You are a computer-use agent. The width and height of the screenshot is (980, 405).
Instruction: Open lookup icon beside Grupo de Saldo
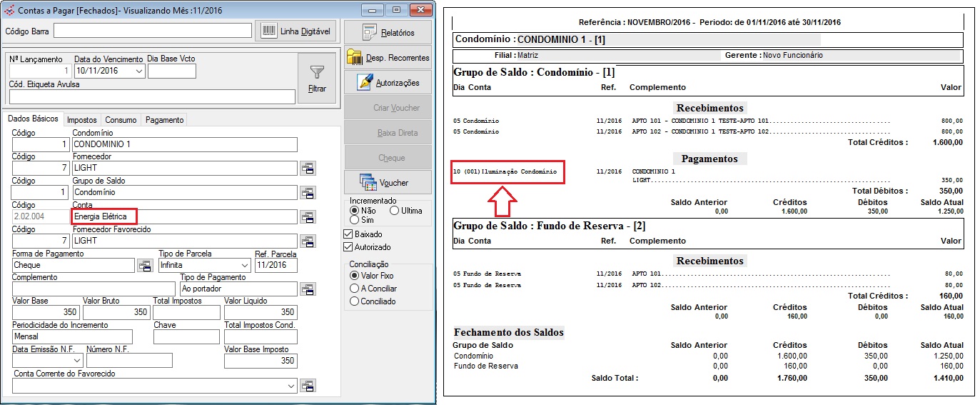(308, 193)
